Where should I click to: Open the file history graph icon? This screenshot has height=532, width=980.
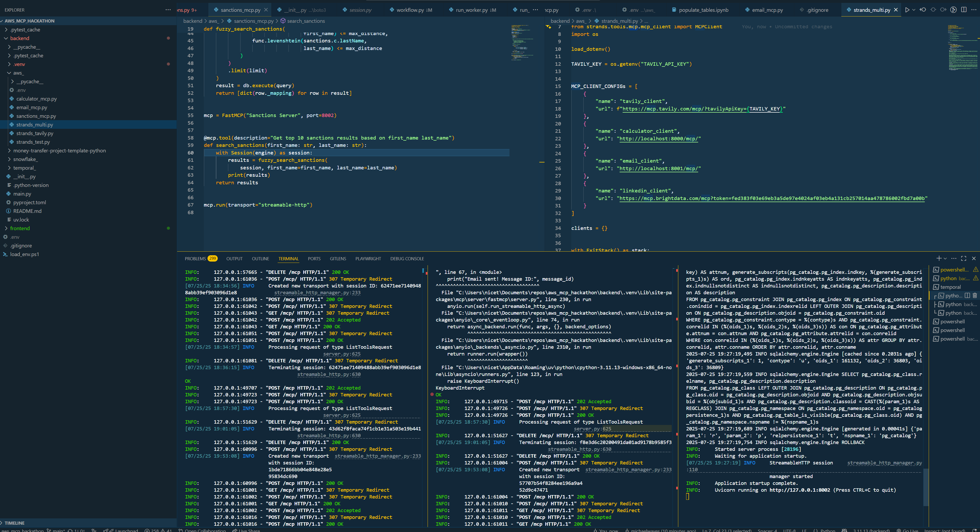coord(953,10)
